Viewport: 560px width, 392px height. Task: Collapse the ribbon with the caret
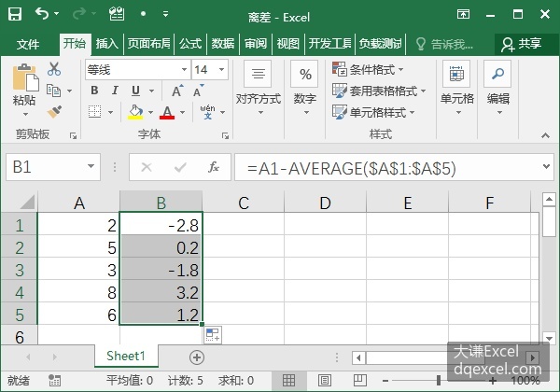point(545,135)
